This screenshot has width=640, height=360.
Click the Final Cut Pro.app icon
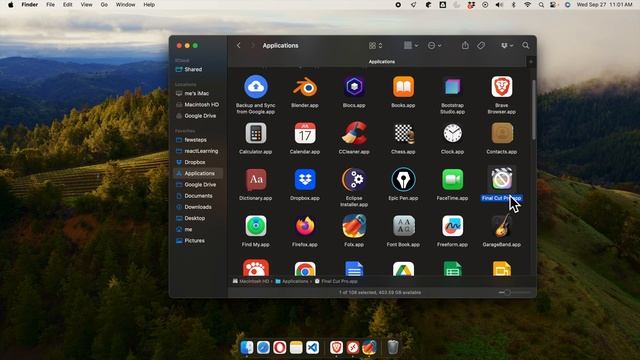[502, 180]
